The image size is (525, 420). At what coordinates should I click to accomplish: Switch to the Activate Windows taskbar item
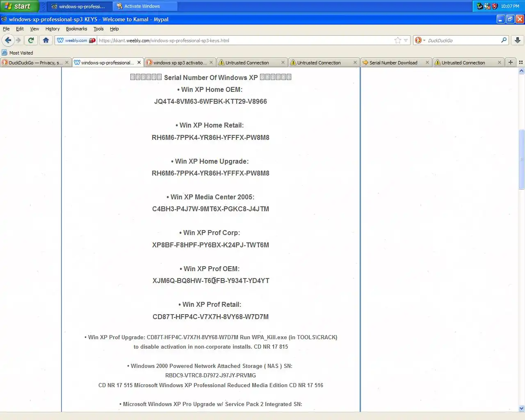tap(145, 6)
